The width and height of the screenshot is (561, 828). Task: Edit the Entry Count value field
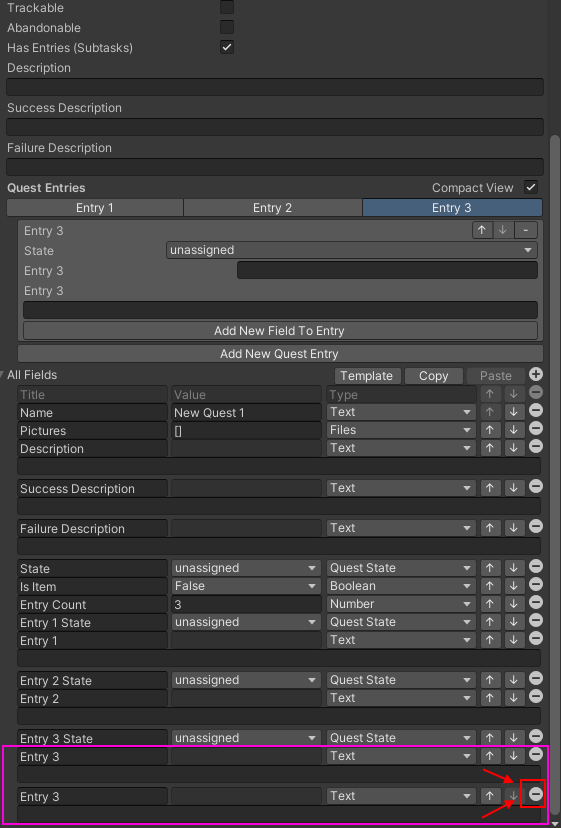[246, 604]
